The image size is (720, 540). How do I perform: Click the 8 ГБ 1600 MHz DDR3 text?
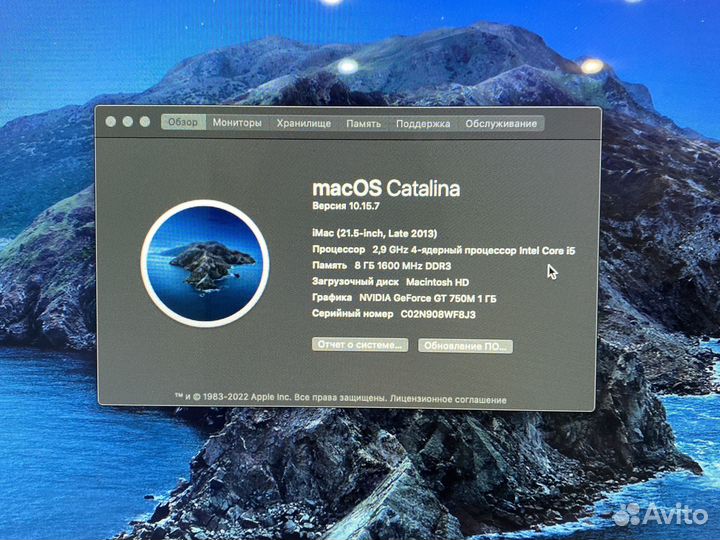[403, 265]
